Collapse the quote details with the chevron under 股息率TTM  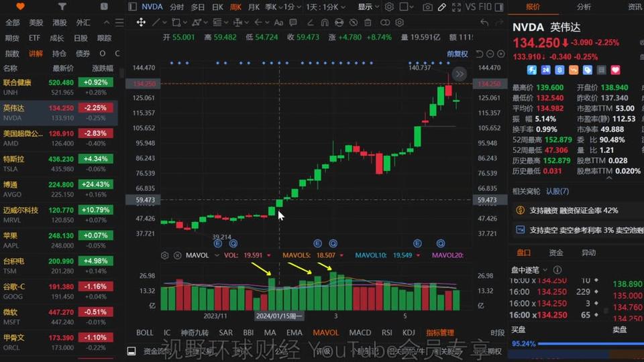pos(609,178)
